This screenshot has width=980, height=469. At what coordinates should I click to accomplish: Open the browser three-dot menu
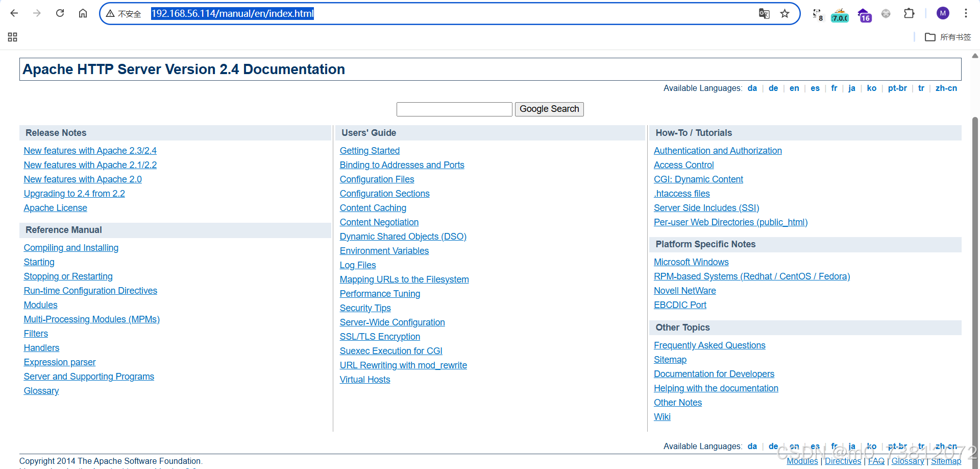966,13
